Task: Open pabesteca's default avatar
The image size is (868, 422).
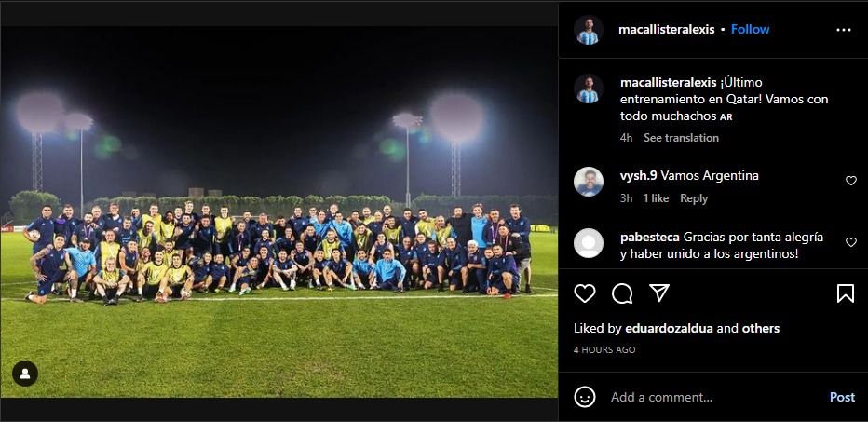Action: (589, 243)
